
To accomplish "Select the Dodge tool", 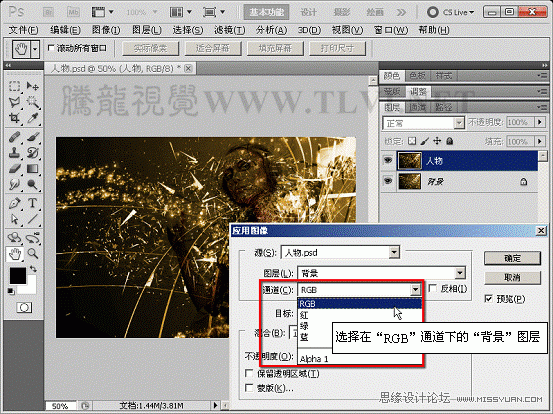I will [x=32, y=184].
